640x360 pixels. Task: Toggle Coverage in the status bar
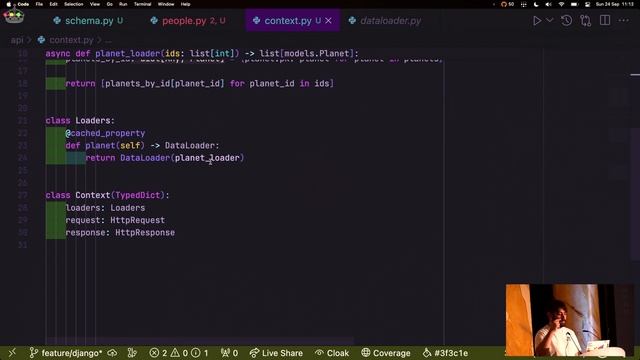386,353
